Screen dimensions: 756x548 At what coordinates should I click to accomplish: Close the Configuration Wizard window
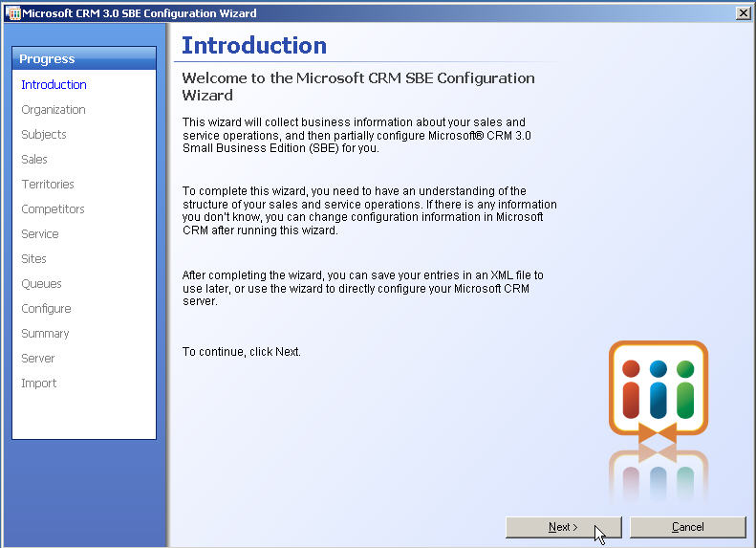(x=744, y=13)
